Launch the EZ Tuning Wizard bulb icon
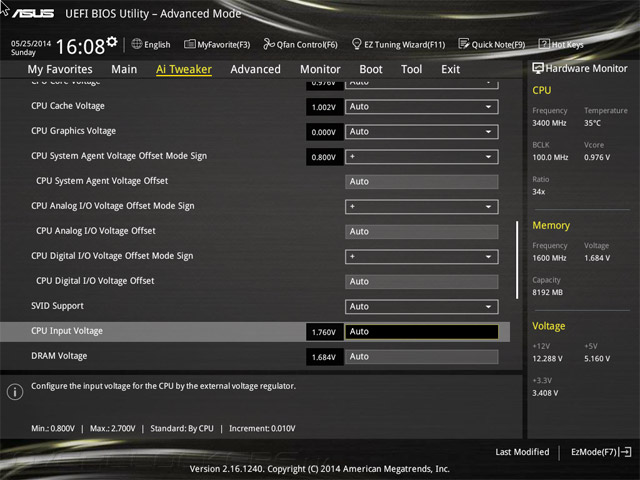The image size is (640, 480). point(356,44)
